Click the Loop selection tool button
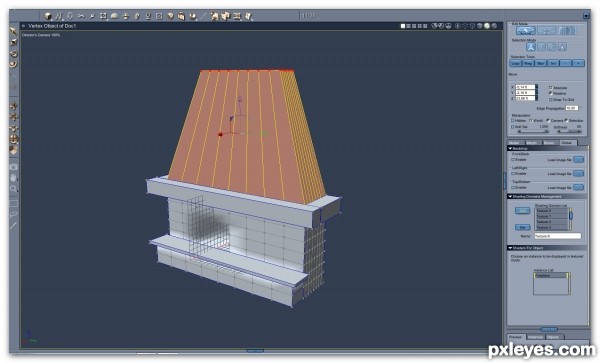This screenshot has width=600, height=363. point(515,63)
